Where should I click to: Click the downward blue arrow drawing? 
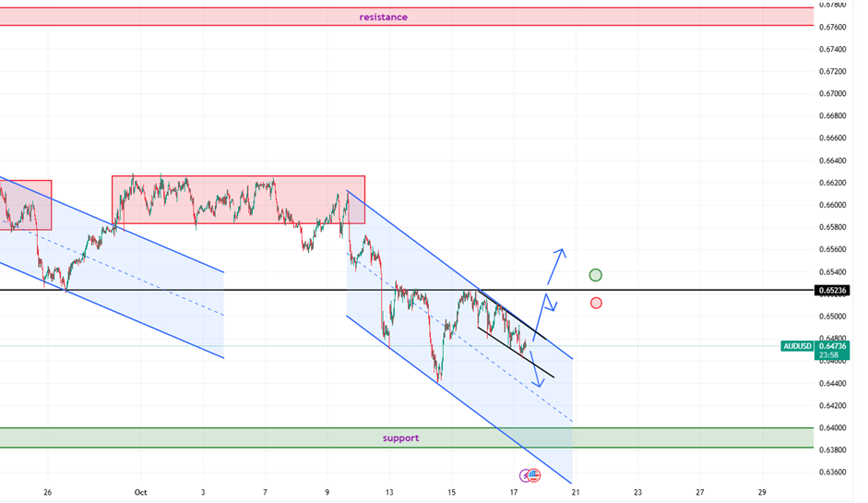pos(537,371)
